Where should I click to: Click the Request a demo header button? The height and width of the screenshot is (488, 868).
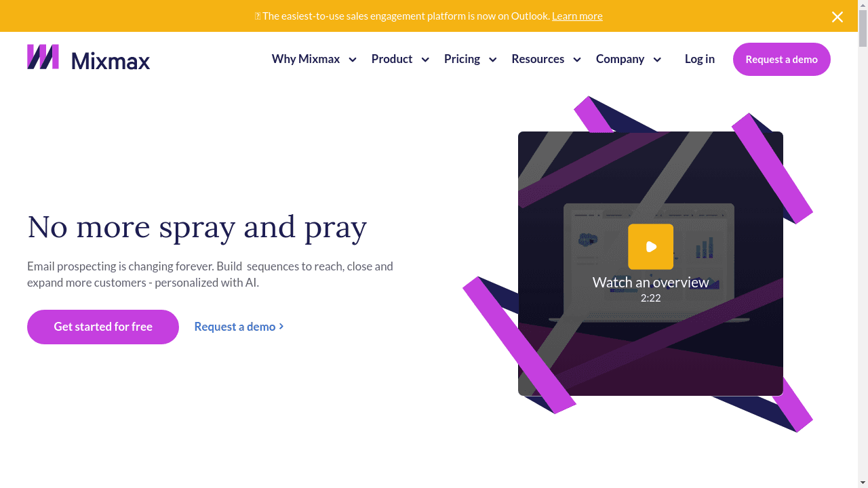[782, 59]
